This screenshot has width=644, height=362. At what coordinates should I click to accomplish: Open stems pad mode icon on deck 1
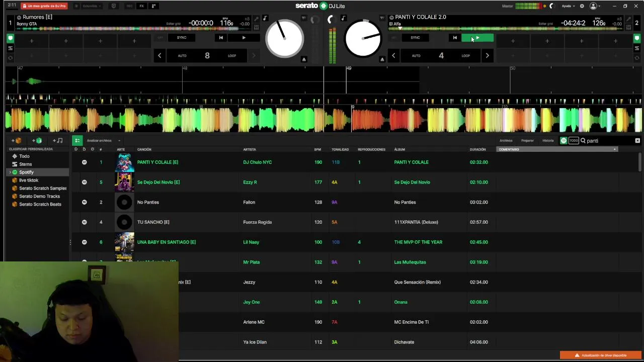point(10,48)
